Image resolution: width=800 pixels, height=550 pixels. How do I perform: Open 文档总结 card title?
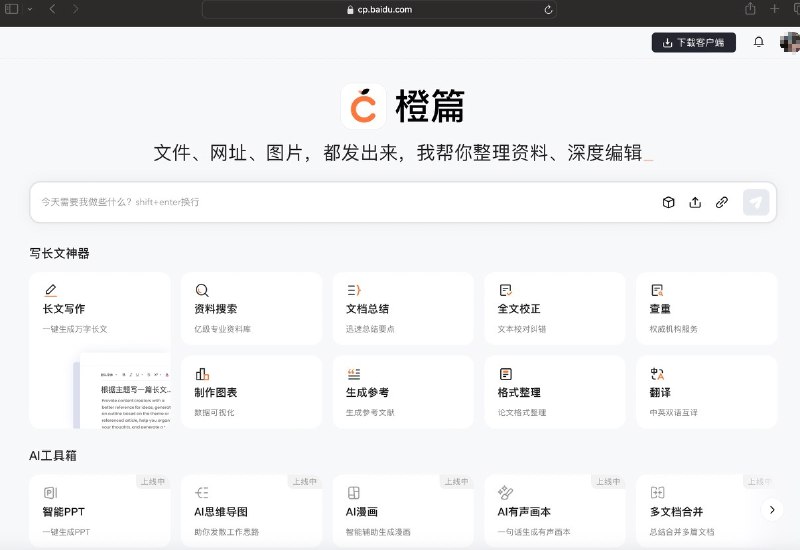[x=367, y=309]
